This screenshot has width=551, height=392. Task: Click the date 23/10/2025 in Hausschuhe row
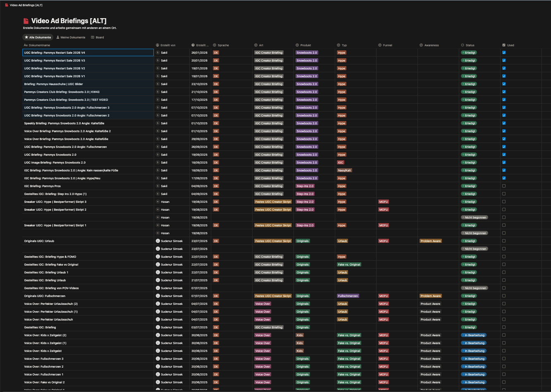point(199,84)
